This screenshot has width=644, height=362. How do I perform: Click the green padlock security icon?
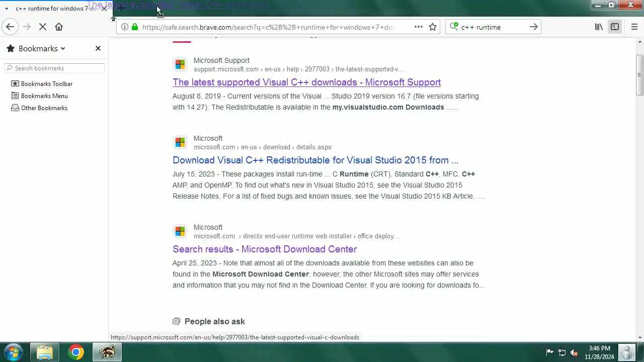point(135,27)
